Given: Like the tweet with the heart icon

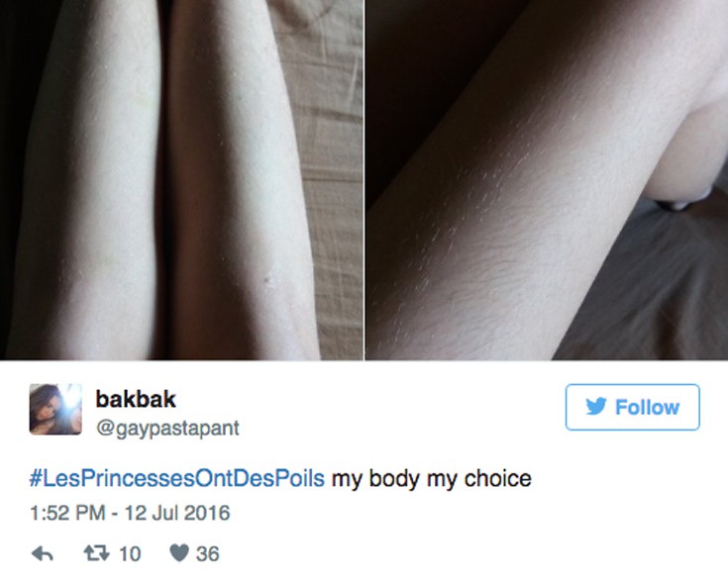Looking at the screenshot, I should [x=179, y=553].
